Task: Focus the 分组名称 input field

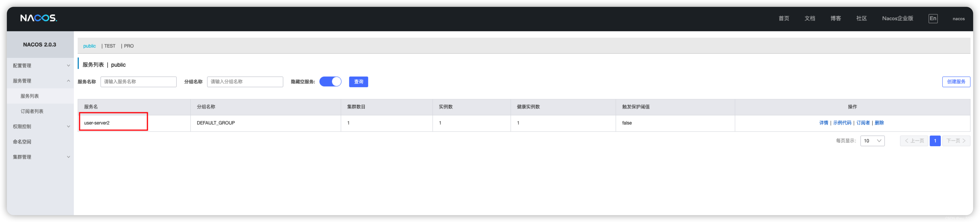Action: [245, 82]
